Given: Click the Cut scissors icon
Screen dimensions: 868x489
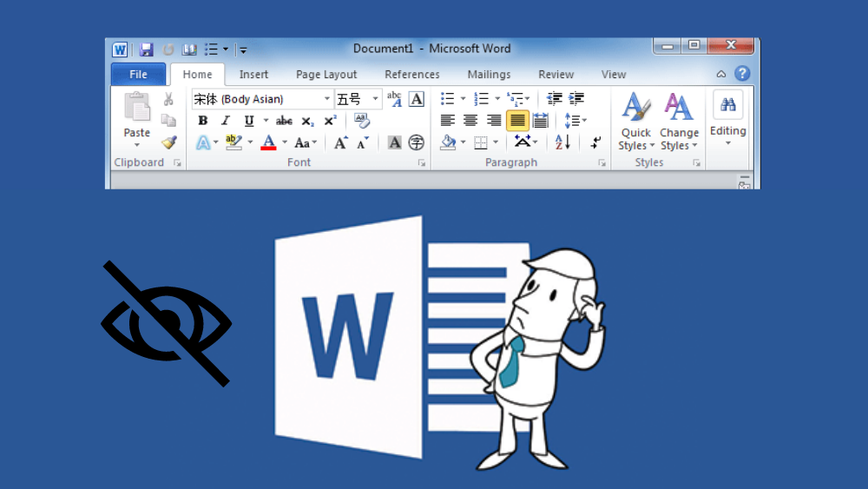Looking at the screenshot, I should (x=168, y=99).
